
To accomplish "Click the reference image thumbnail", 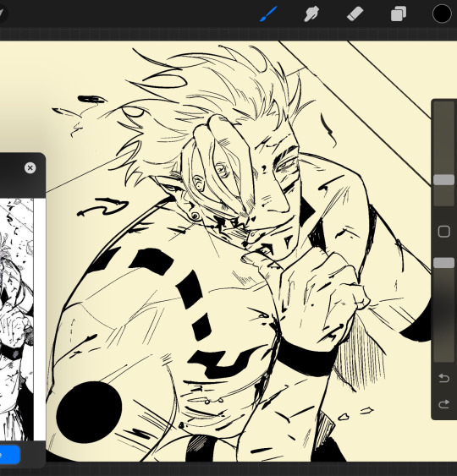I will (17, 320).
